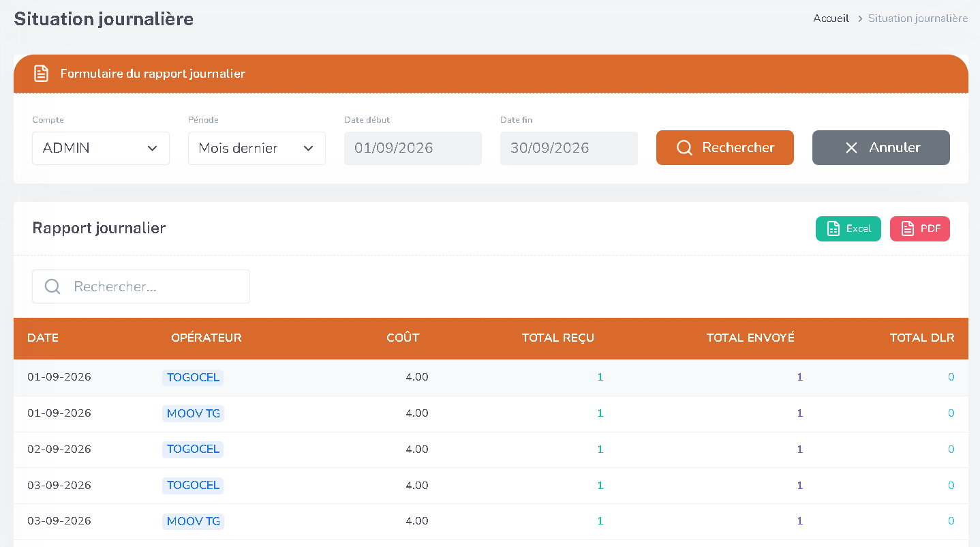Go to Accueil in the breadcrumb

pyautogui.click(x=831, y=18)
